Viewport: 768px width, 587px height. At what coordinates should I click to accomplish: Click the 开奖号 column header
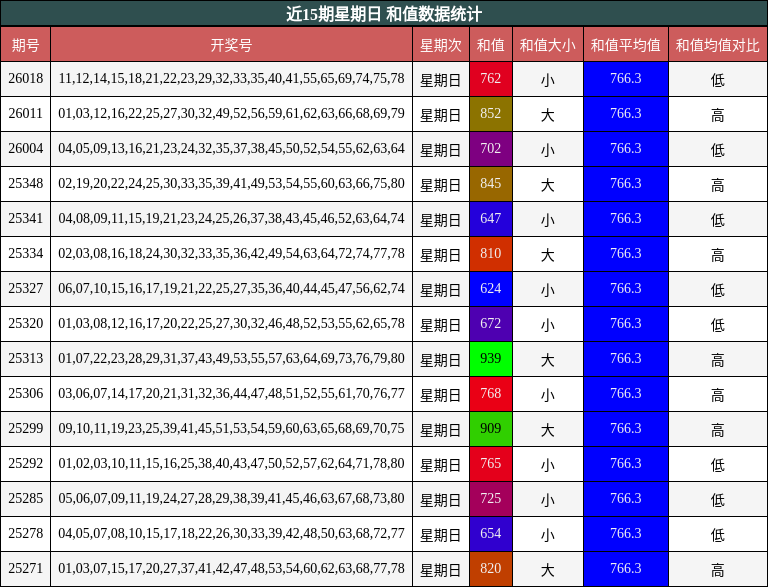231,45
